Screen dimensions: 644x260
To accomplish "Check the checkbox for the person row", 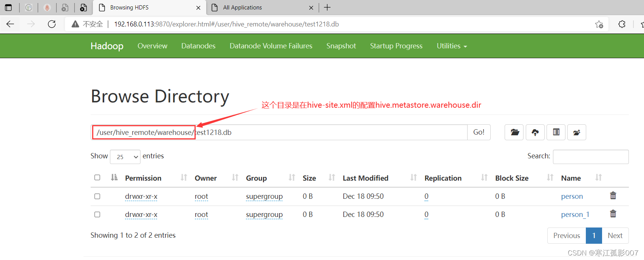I will tap(97, 196).
